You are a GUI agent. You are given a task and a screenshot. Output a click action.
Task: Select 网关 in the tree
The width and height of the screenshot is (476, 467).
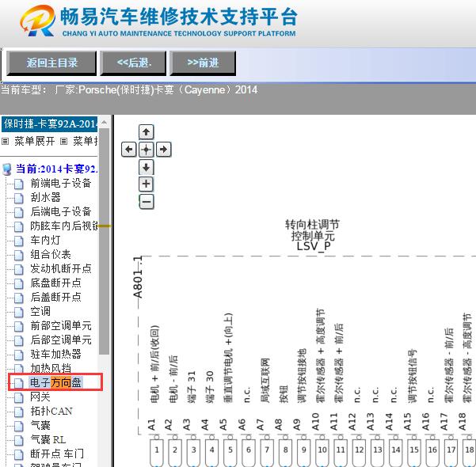[x=40, y=397]
